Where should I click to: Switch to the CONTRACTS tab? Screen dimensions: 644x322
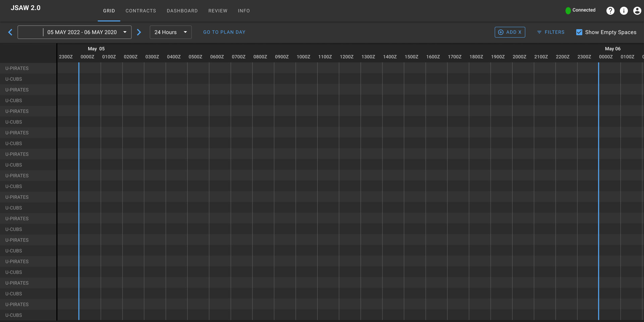tap(141, 11)
